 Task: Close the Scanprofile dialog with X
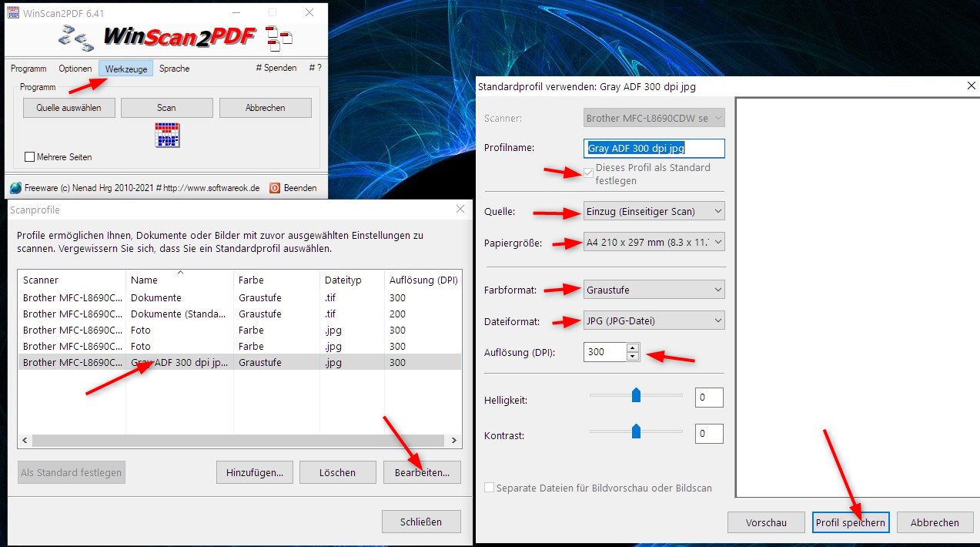(460, 209)
